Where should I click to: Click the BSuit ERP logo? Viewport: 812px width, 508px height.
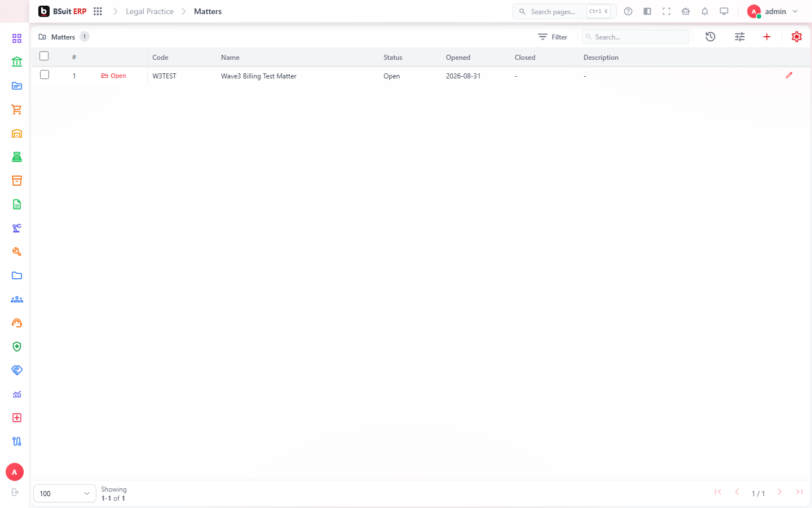[x=63, y=11]
